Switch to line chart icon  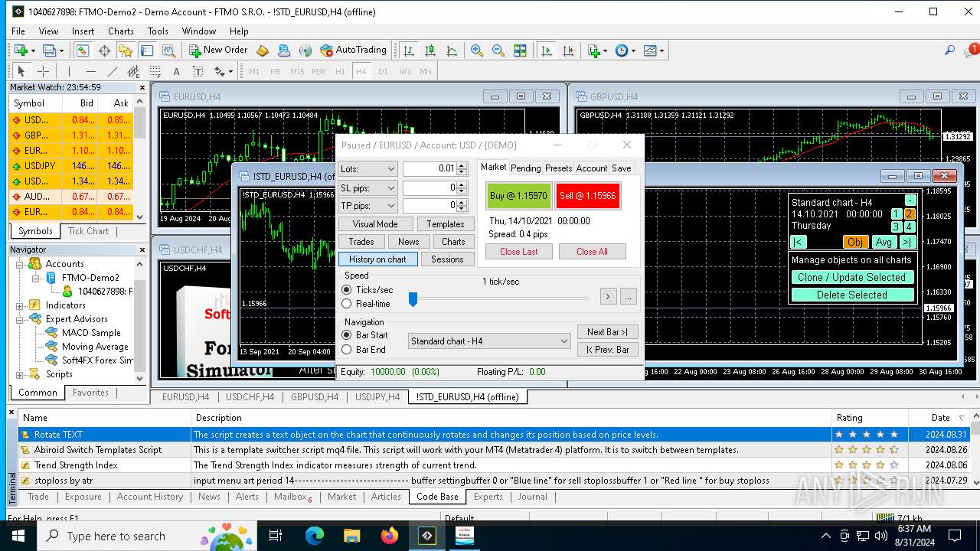pyautogui.click(x=452, y=51)
